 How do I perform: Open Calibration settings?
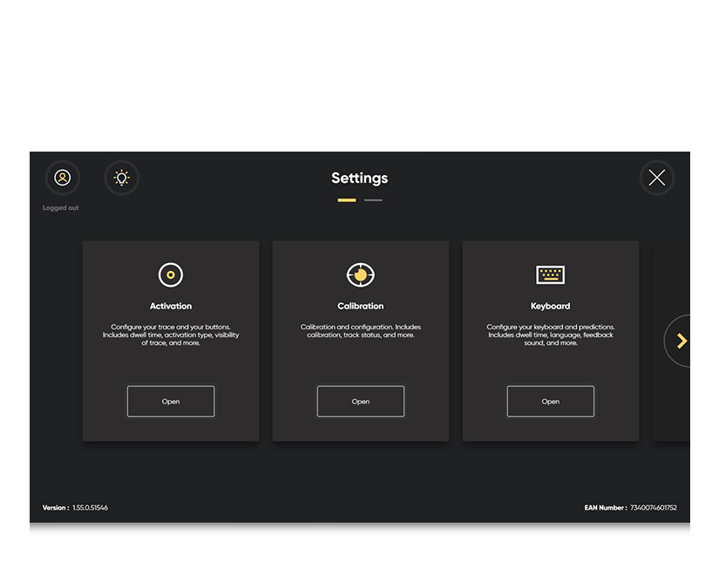360,401
